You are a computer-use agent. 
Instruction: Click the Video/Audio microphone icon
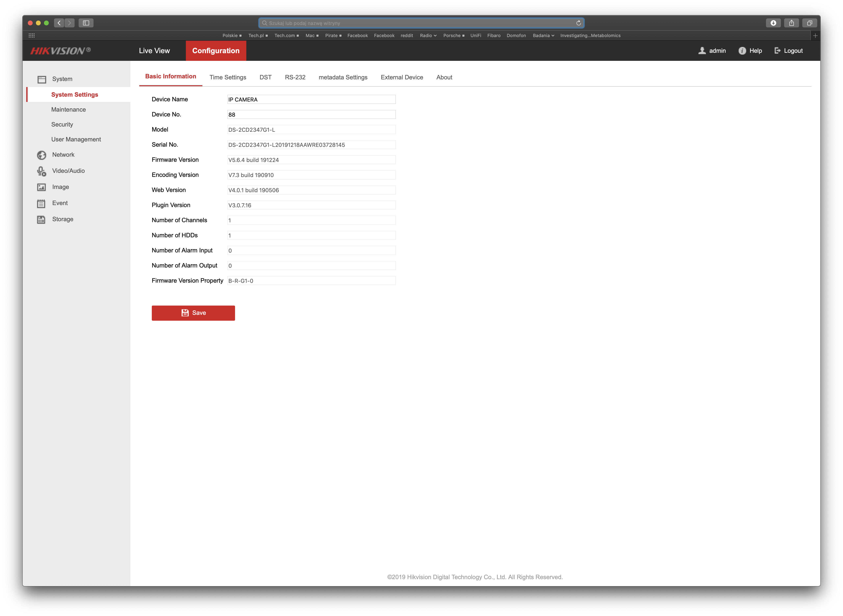point(41,171)
